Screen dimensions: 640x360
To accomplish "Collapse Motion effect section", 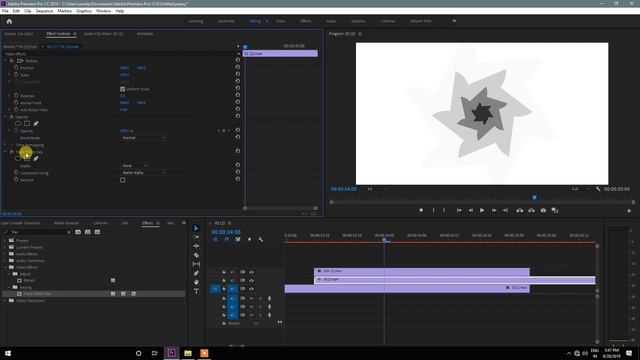I will point(5,60).
